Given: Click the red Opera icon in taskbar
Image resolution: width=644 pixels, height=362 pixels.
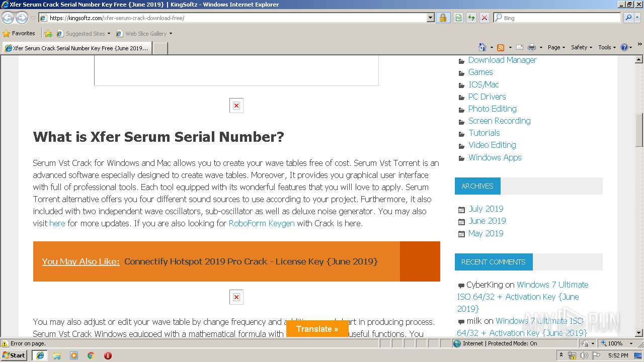Looking at the screenshot, I should (108, 355).
